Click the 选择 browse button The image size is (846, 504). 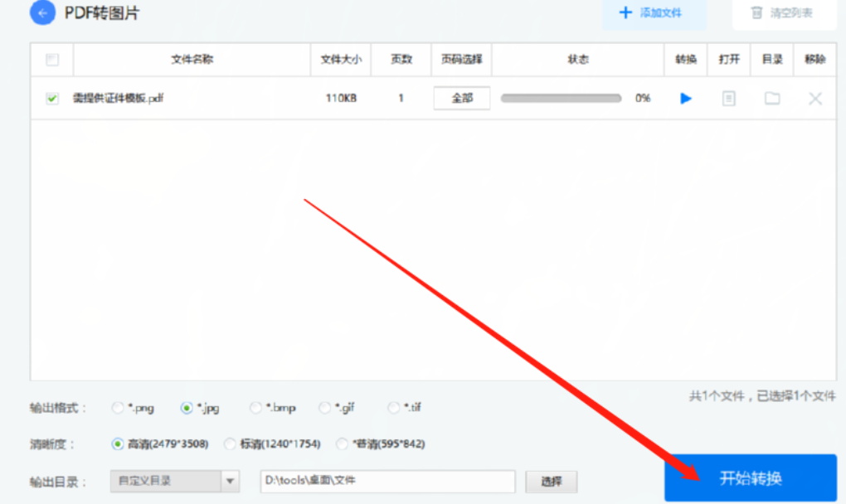point(551,482)
